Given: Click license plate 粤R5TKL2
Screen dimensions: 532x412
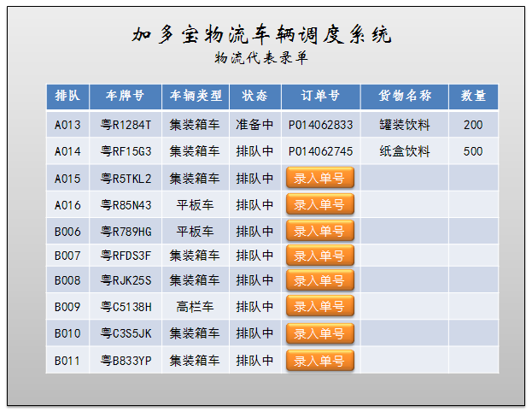Looking at the screenshot, I should (x=126, y=179).
